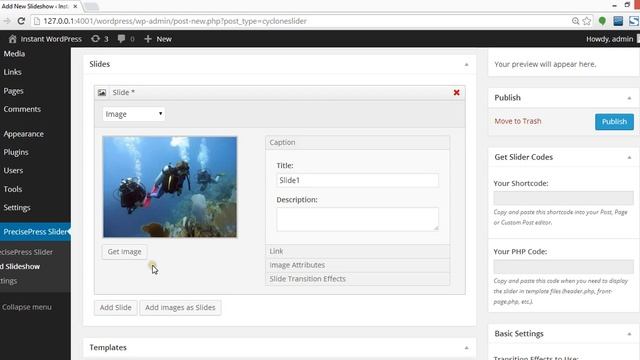Click Howdy, admin account menu
Screen dimensions: 640x360
point(610,39)
